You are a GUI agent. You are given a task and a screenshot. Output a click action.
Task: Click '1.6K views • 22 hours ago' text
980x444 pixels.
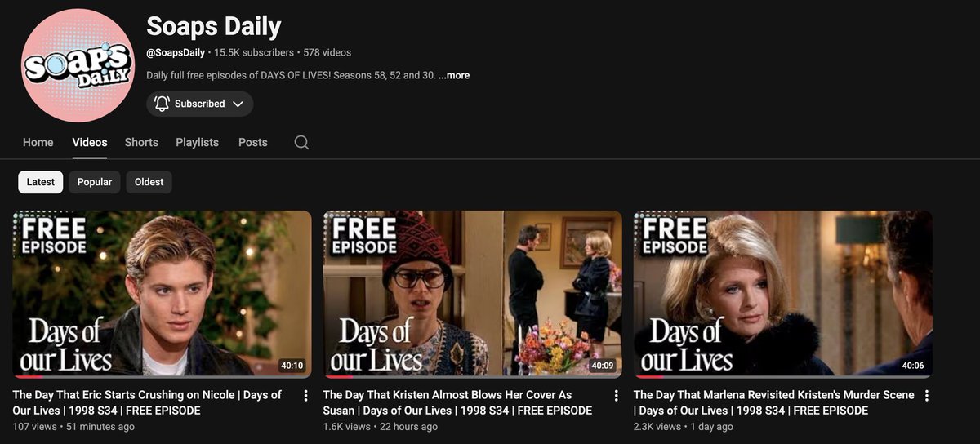pyautogui.click(x=381, y=427)
